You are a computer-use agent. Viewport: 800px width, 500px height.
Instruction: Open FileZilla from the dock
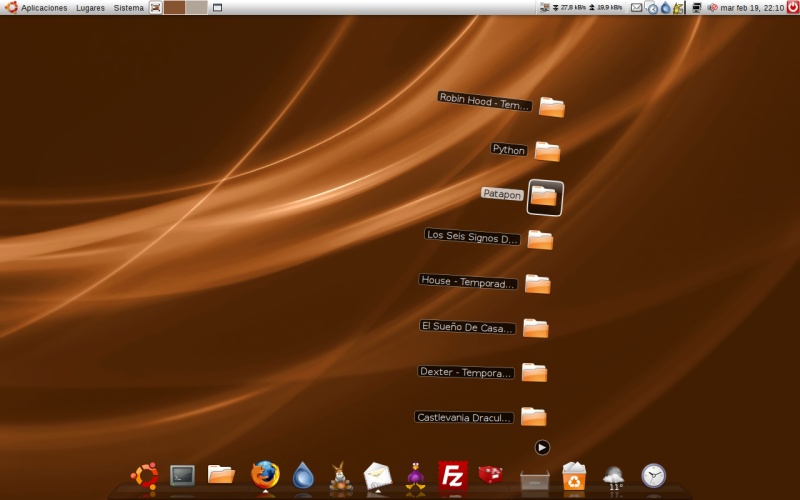[453, 475]
